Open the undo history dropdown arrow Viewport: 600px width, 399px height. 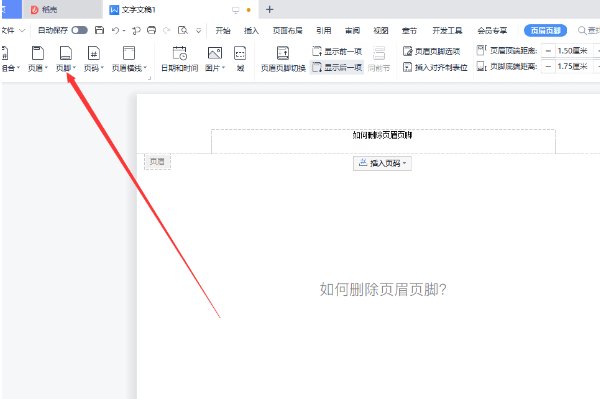click(124, 31)
